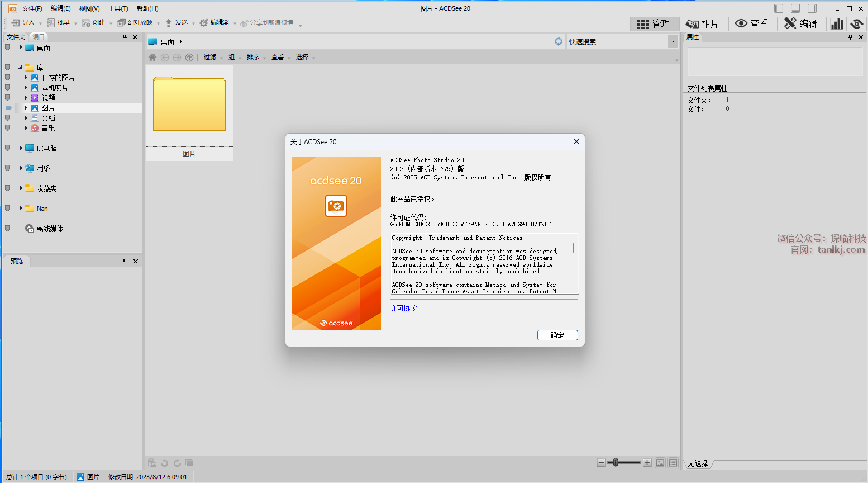Open the 许可协议 license agreement link
Screen dimensions: 868x483
click(x=404, y=308)
